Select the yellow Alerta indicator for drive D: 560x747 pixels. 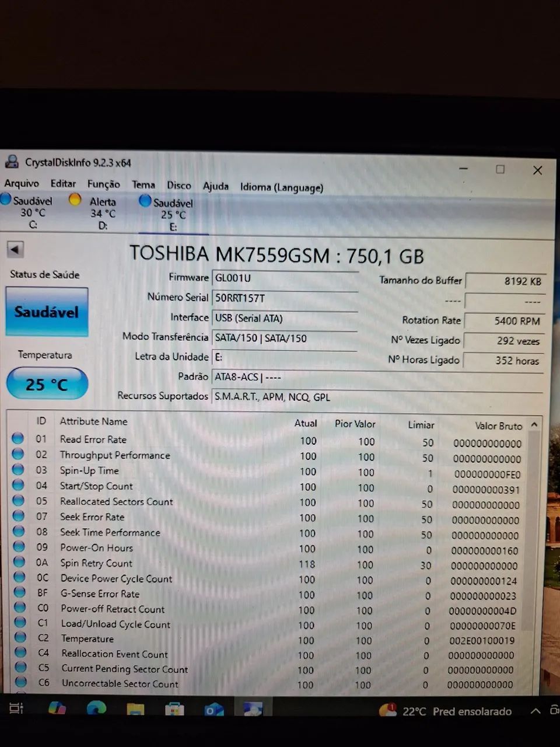(75, 199)
